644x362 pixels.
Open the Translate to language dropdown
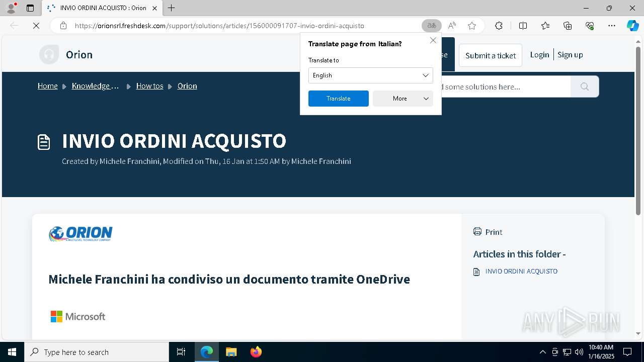370,75
